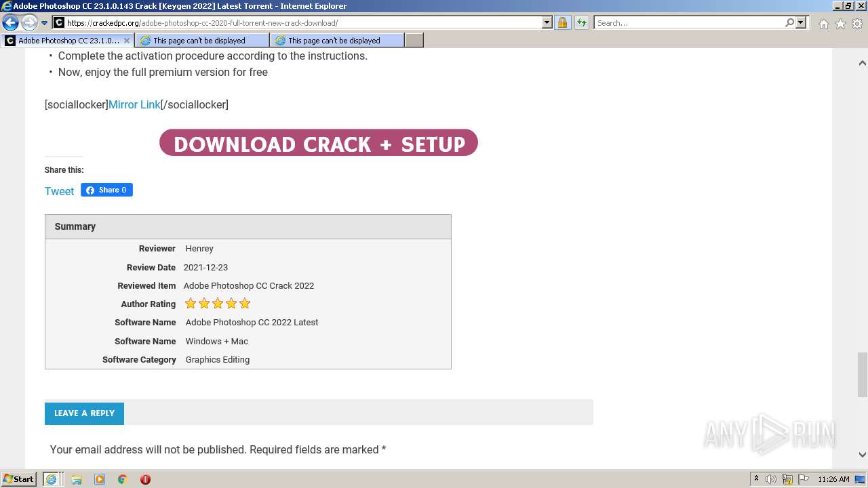The width and height of the screenshot is (868, 488).
Task: Open the Home page icon
Action: (x=823, y=24)
